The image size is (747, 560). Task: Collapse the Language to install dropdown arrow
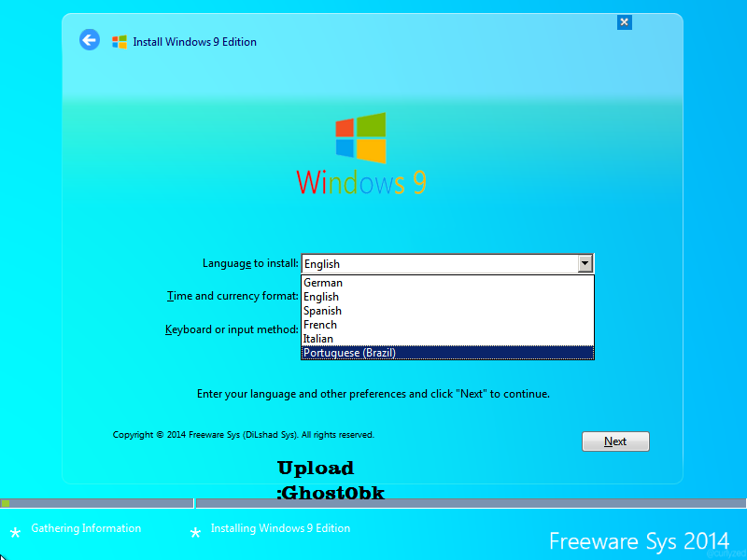pos(585,263)
